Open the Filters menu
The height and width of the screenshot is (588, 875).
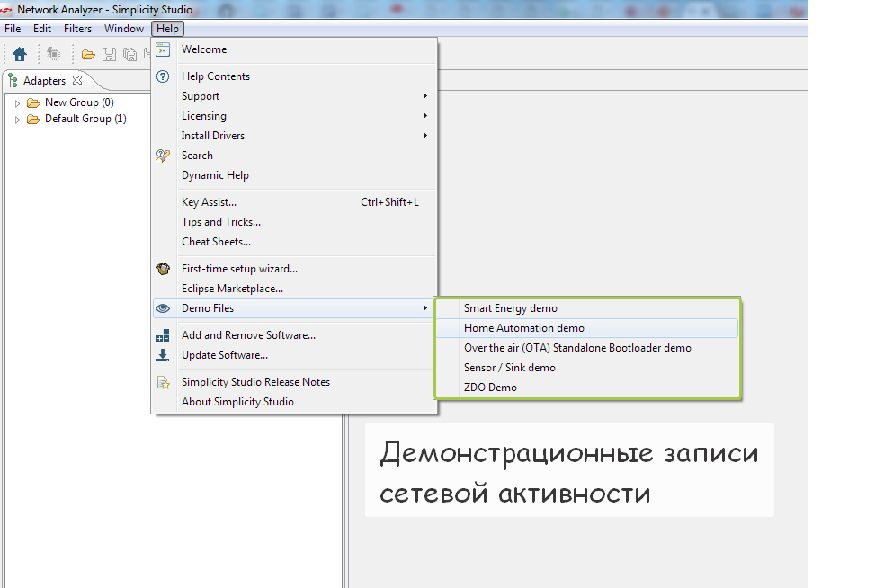click(77, 29)
